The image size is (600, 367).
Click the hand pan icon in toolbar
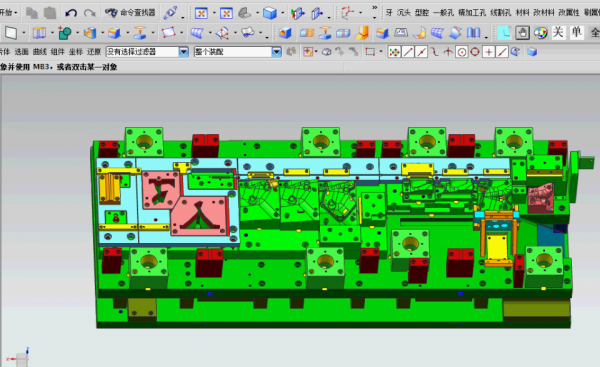522,33
